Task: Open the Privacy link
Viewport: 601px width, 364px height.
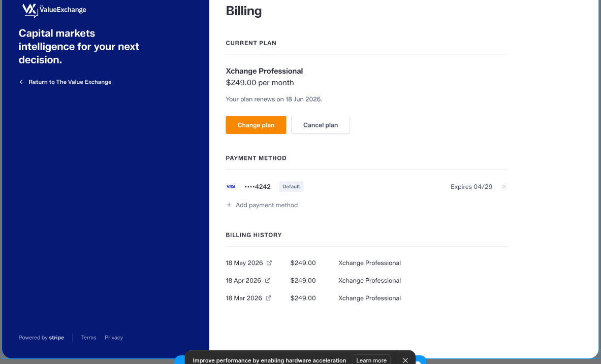Action: pos(114,338)
